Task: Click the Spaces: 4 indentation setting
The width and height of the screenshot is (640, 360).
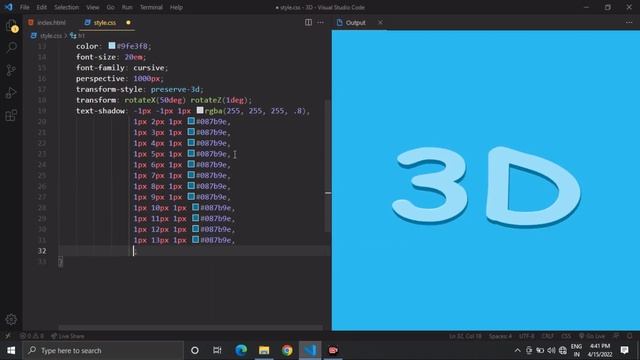Action: (x=500, y=336)
